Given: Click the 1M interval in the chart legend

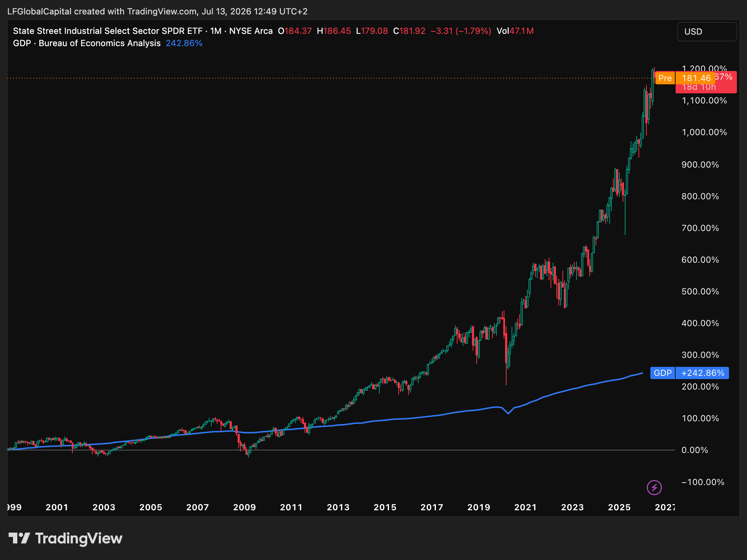Looking at the screenshot, I should coord(216,31).
